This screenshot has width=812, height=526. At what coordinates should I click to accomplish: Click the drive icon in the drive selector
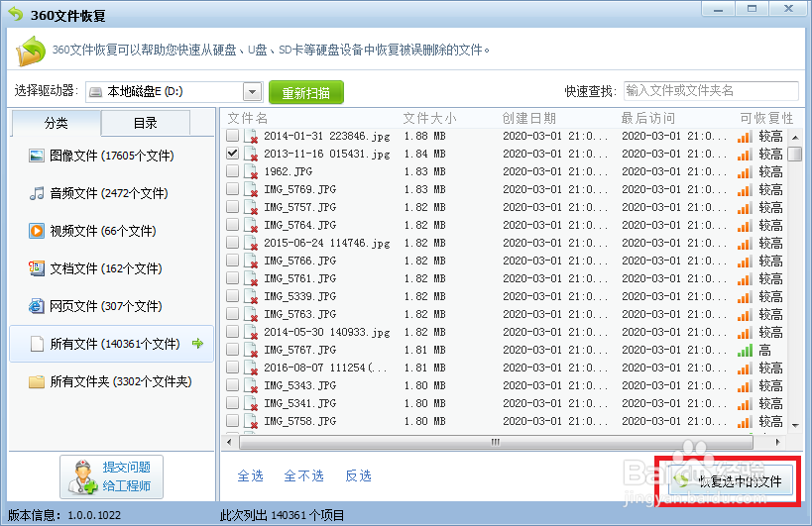coord(96,92)
